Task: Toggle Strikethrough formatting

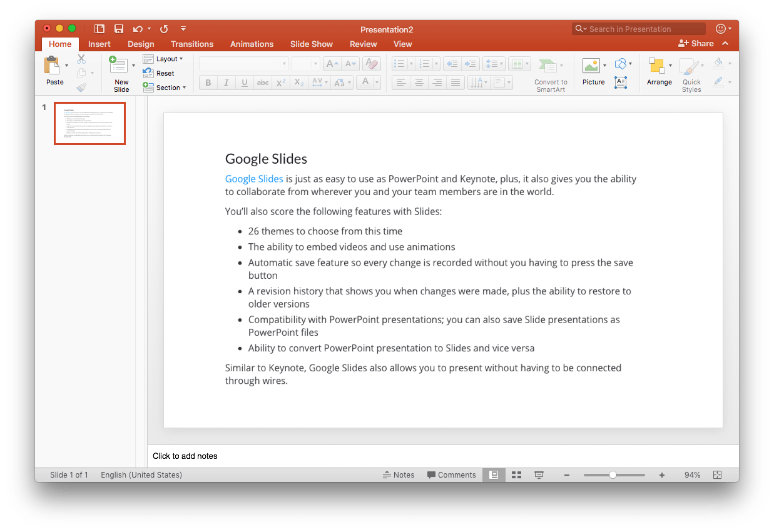Action: tap(263, 83)
